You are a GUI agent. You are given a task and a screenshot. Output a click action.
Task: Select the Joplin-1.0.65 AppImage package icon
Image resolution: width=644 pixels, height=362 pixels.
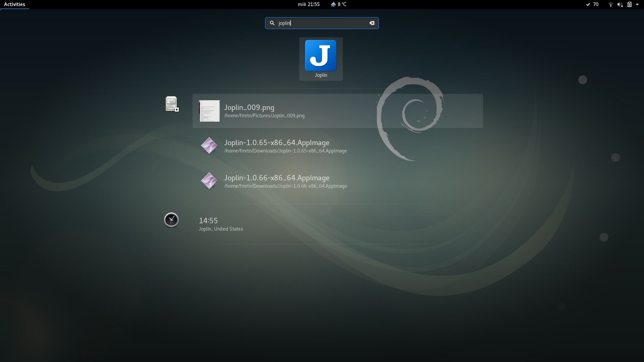coord(209,146)
